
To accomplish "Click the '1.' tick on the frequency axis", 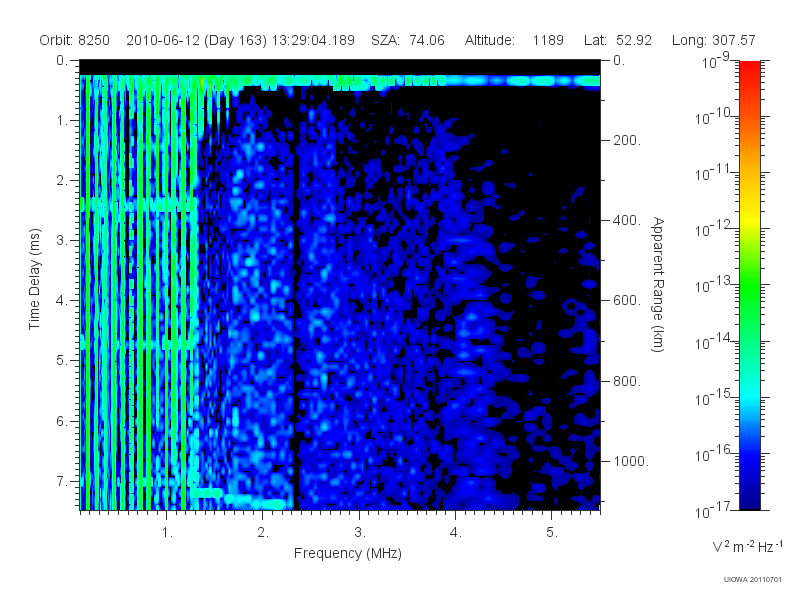I will point(167,533).
